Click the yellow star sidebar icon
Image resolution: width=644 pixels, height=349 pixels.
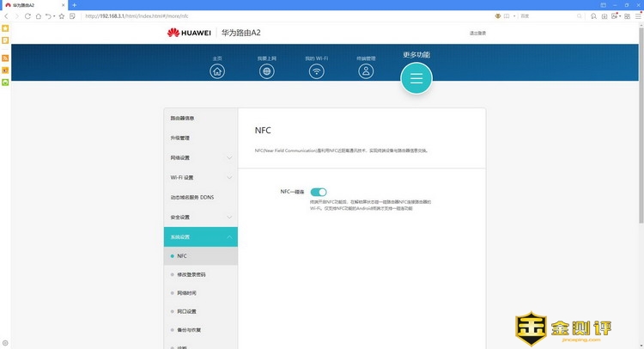5,28
